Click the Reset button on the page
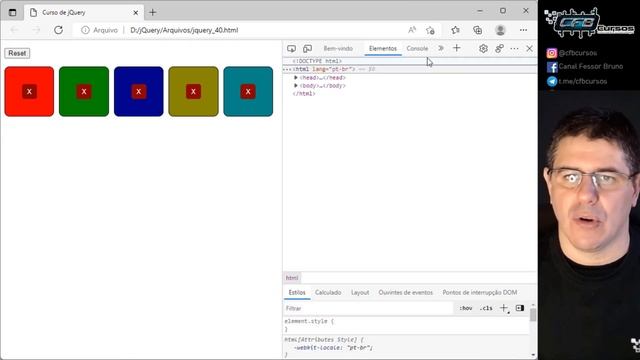This screenshot has height=360, width=640. pyautogui.click(x=17, y=53)
